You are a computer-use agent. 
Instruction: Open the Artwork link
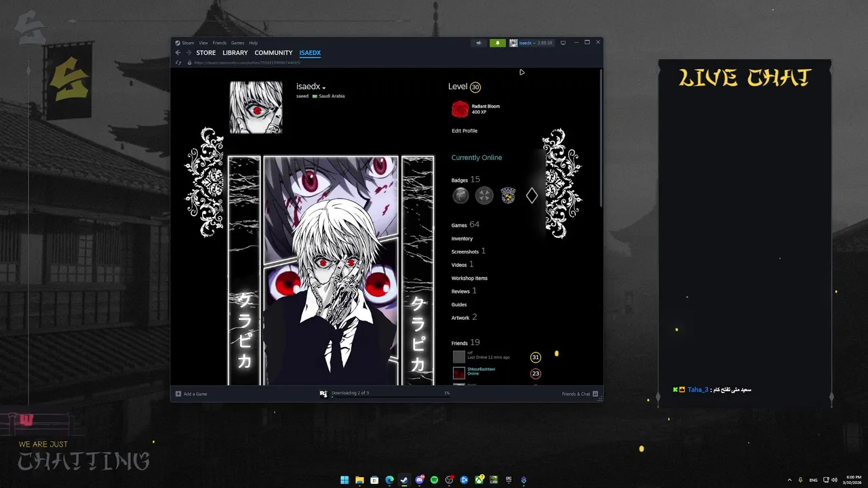[465, 317]
